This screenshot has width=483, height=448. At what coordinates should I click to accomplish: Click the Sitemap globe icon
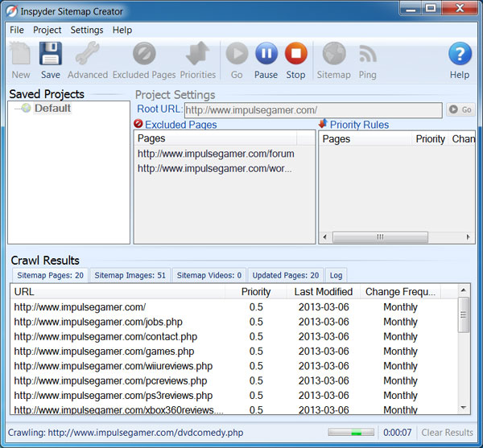coord(333,55)
